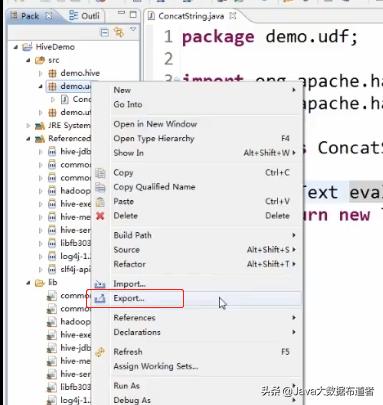The width and height of the screenshot is (383, 405).
Task: Select the demo.hive package icon
Action: coord(52,73)
